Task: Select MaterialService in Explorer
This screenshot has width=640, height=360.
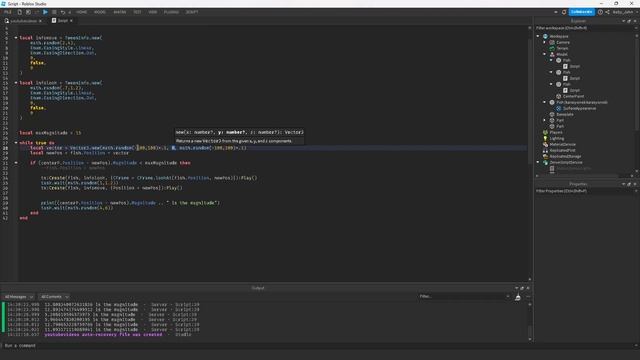Action: tap(562, 144)
